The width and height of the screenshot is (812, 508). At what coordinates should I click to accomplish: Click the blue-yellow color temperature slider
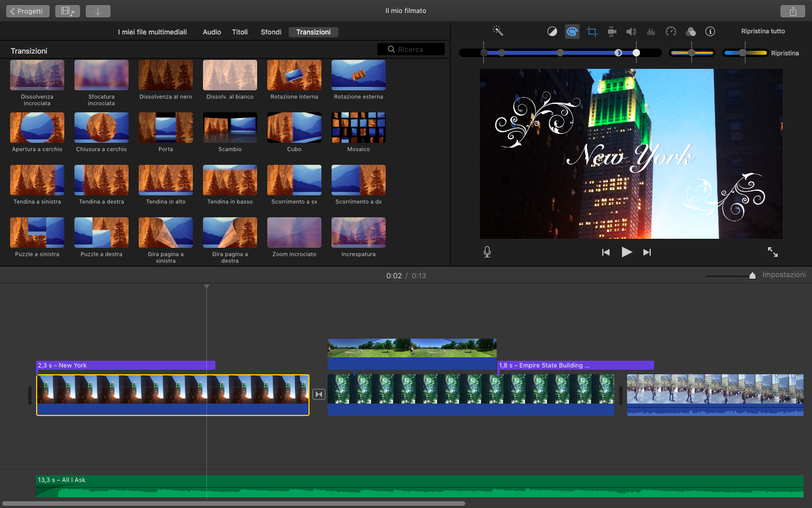pyautogui.click(x=745, y=52)
